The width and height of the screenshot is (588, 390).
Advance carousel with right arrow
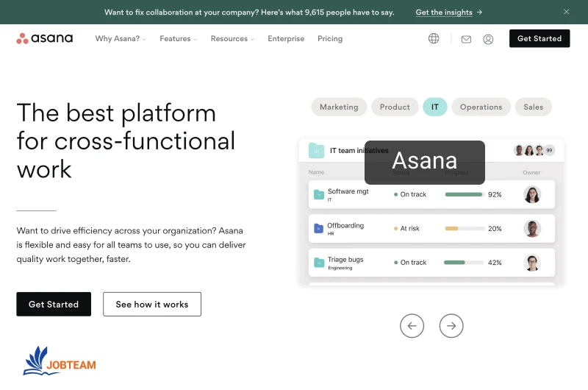tap(451, 325)
